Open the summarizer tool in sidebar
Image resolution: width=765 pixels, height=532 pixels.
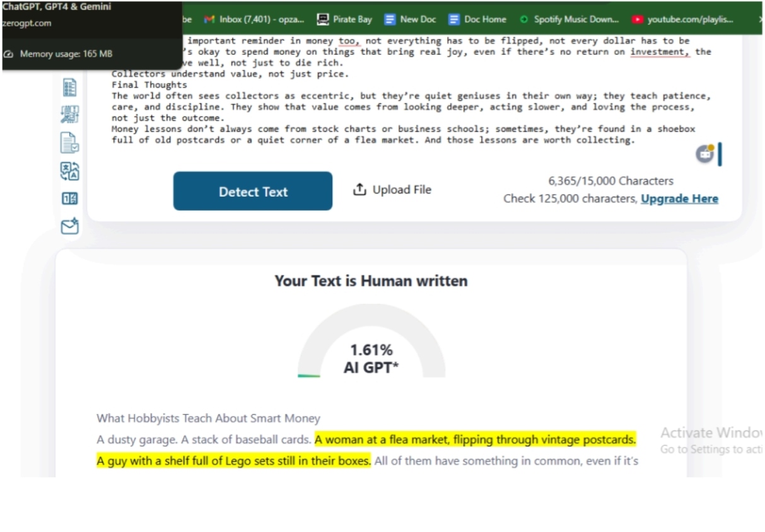[x=70, y=88]
